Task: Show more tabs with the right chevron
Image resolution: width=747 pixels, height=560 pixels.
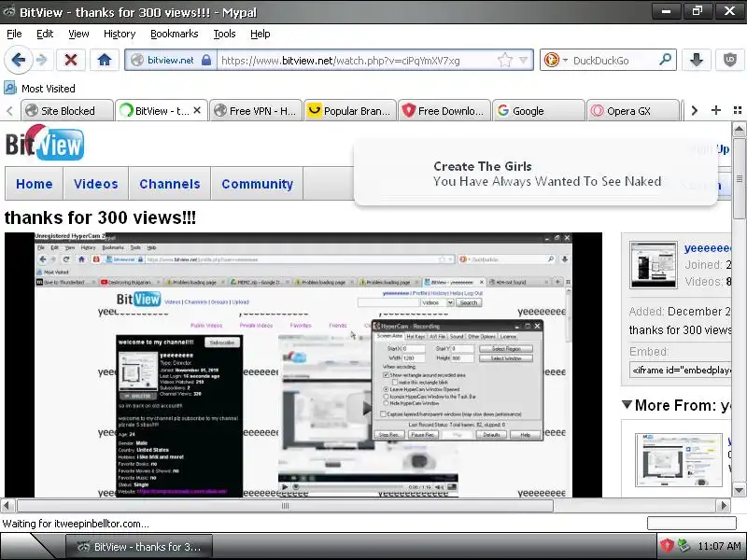Action: 694,110
